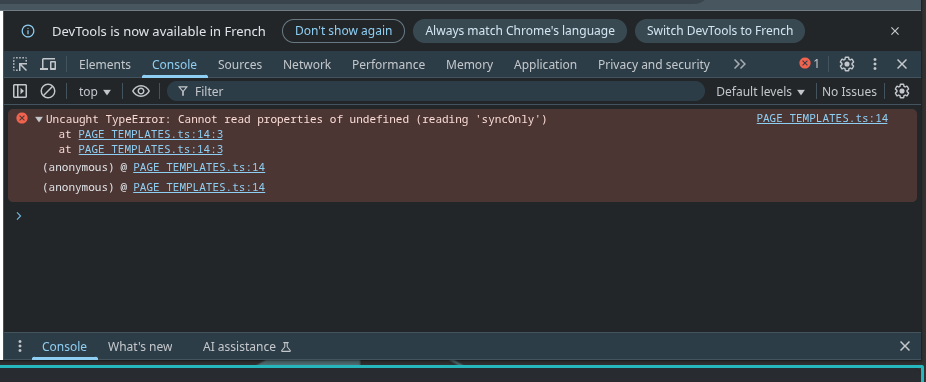Click Switch DevTools to French
926x382 pixels.
[x=719, y=31]
